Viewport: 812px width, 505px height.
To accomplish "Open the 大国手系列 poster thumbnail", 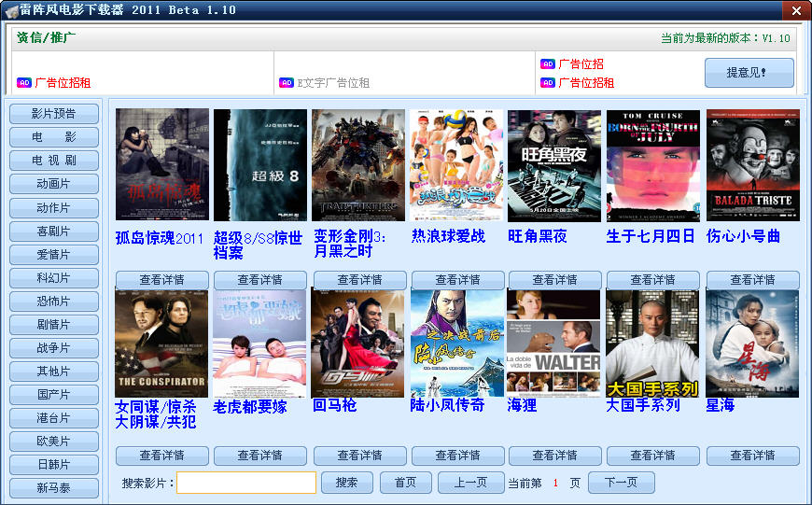I will pos(652,343).
